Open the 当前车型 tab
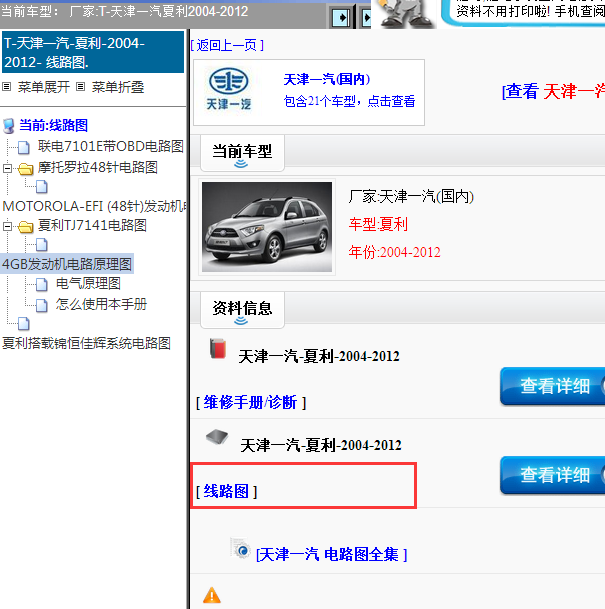 (242, 153)
